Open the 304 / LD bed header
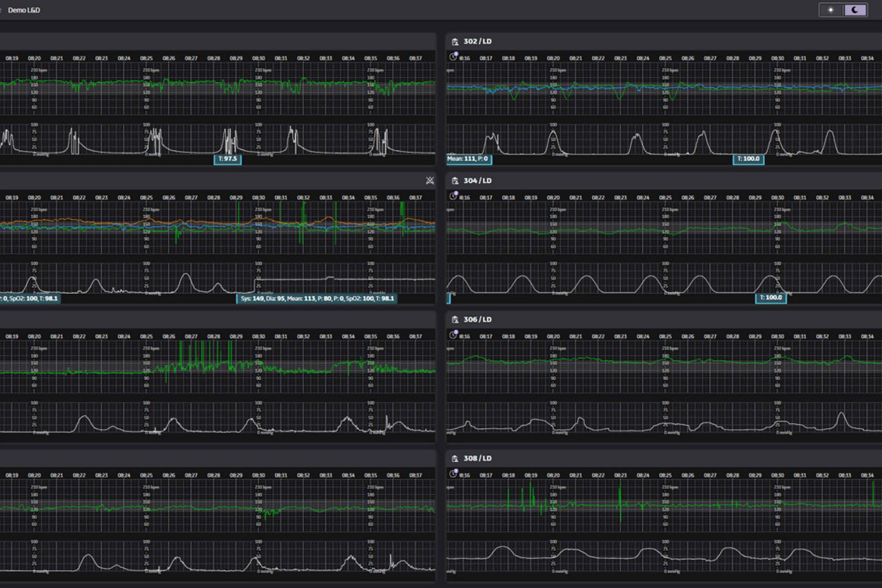 tap(478, 181)
